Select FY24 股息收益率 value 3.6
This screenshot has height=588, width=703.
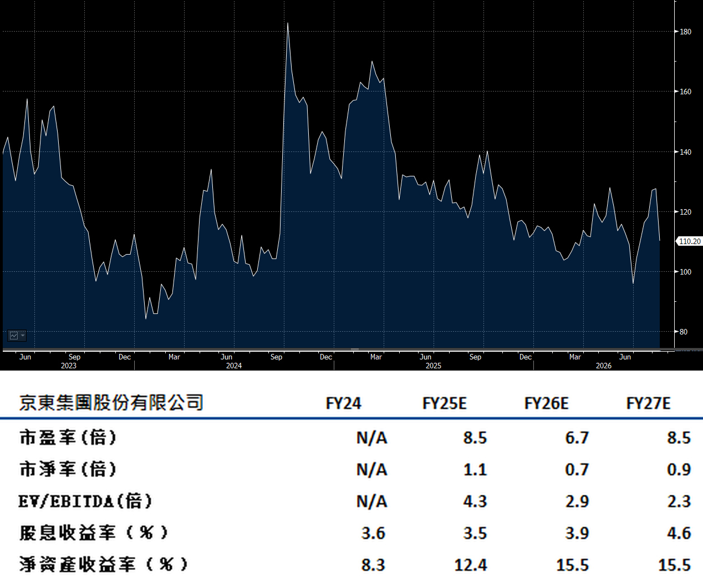(x=373, y=534)
